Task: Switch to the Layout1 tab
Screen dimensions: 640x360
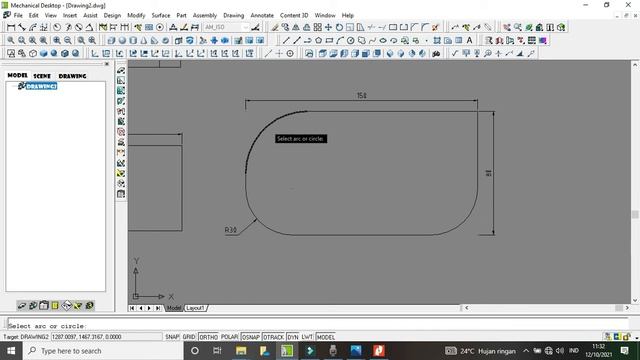Action: [195, 308]
